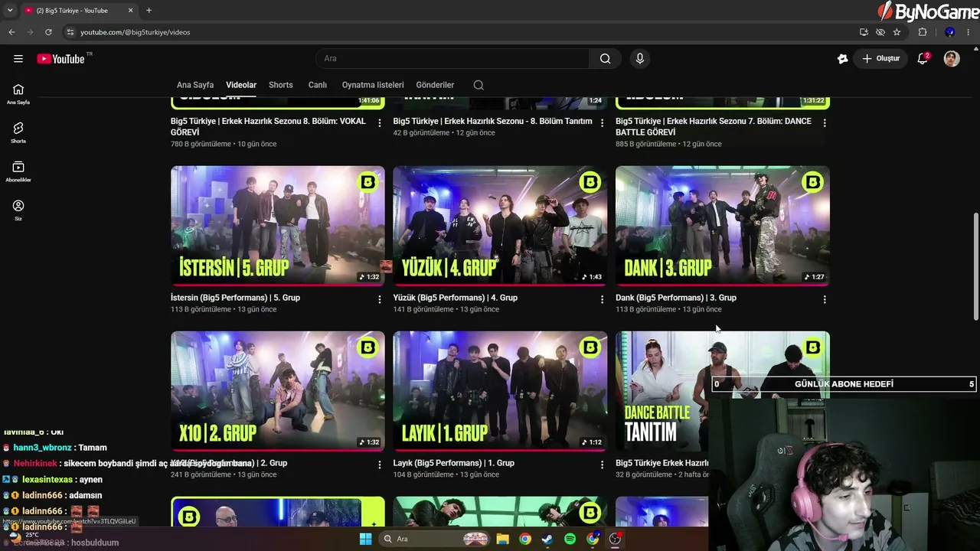980x551 pixels.
Task: Open Ana Sayfa in the left sidebar
Action: [x=18, y=94]
